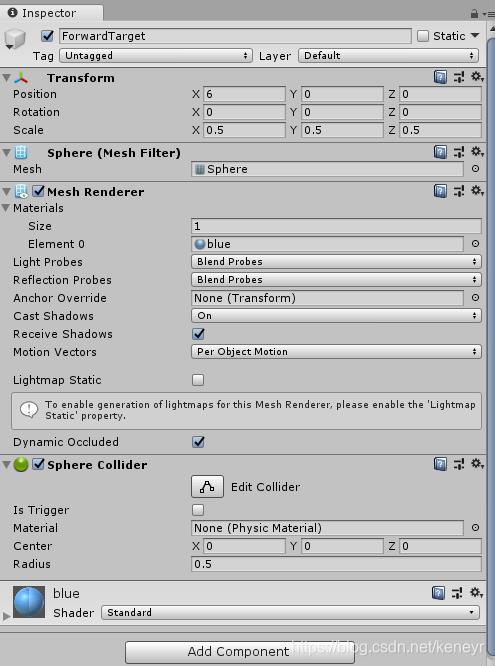Click the Element 0 blue material field
The width and height of the screenshot is (495, 666).
327,244
